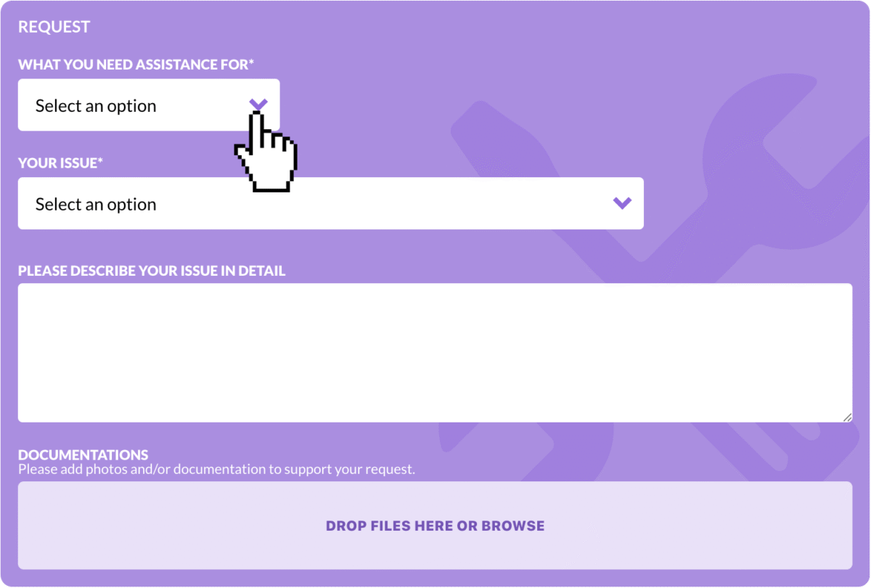Click the 'Please add photos and/or documentation' hint

(216, 469)
